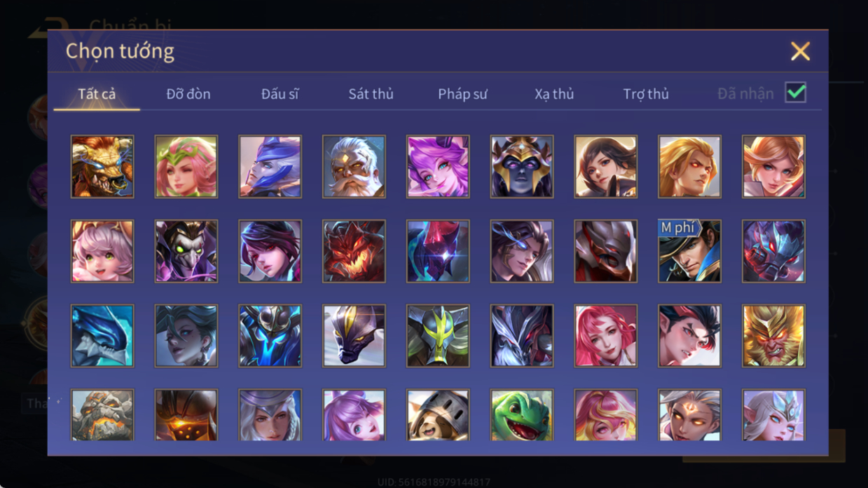
Task: Switch to the 'Đỡ đòn' tab
Action: 188,94
